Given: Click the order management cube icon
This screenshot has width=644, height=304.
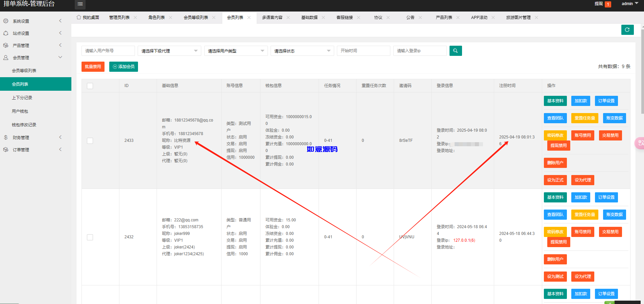Looking at the screenshot, I should click(x=6, y=150).
